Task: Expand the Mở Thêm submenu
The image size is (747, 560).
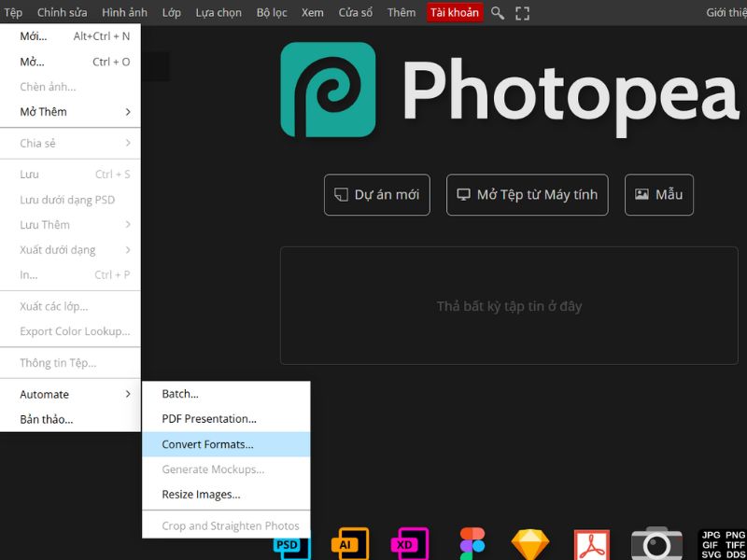Action: 70,112
